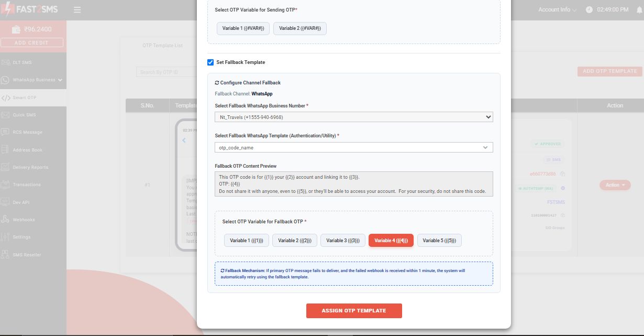The width and height of the screenshot is (644, 336).
Task: Click Assign OTP Template button
Action: (x=354, y=311)
